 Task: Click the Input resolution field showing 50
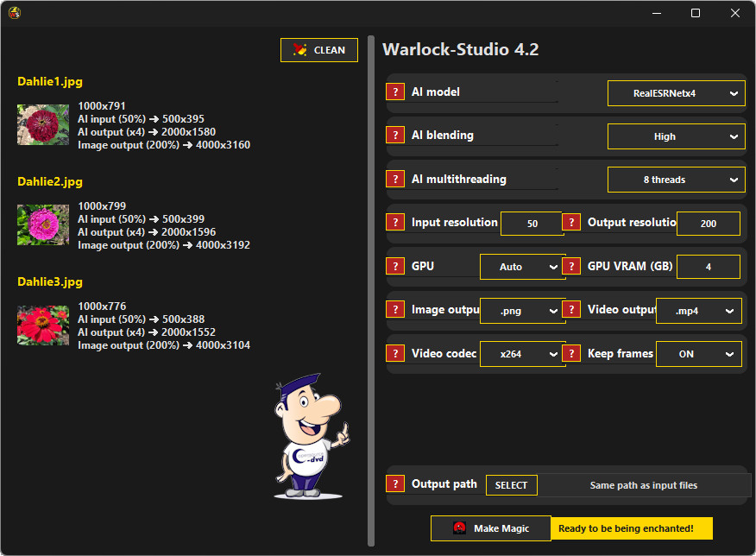coord(532,224)
